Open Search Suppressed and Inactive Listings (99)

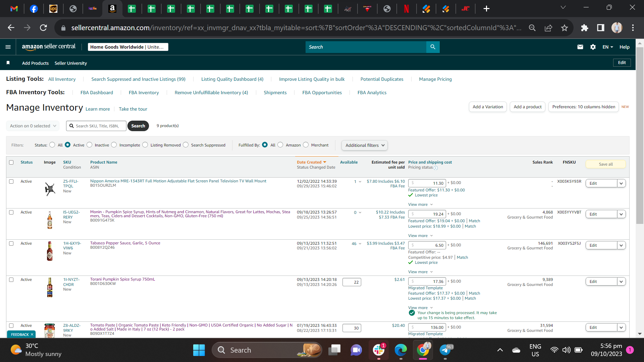point(139,79)
